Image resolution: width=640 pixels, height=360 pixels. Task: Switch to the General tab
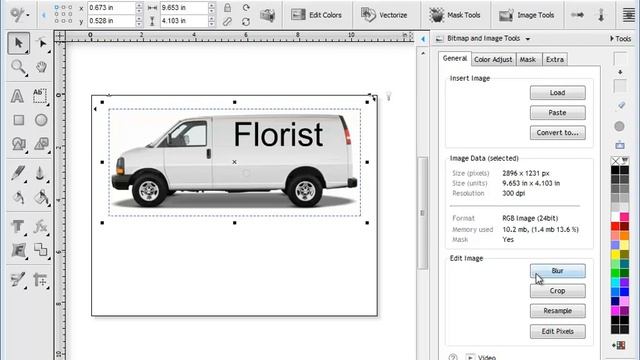point(455,58)
